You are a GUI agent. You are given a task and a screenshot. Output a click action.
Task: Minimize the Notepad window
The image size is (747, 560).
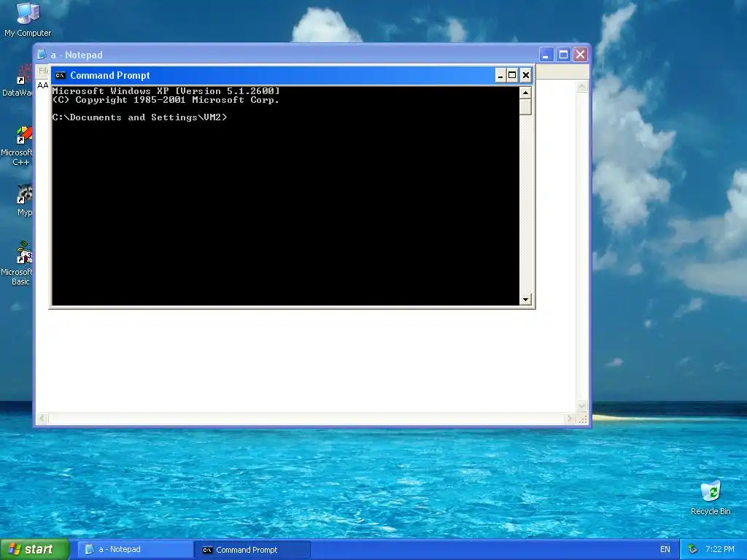546,55
